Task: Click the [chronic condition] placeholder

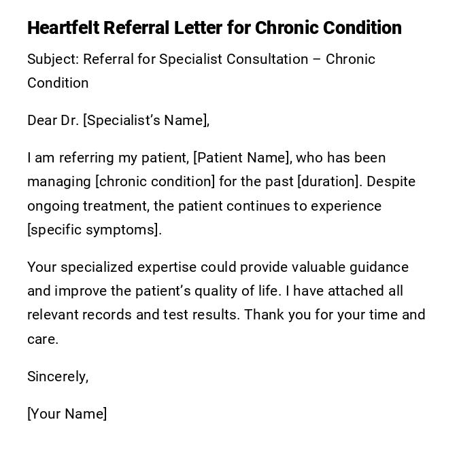Action: [155, 181]
